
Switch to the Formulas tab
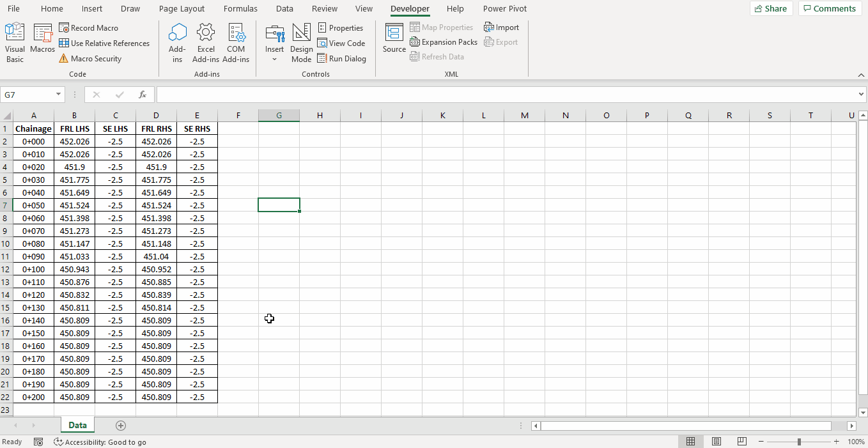(240, 9)
